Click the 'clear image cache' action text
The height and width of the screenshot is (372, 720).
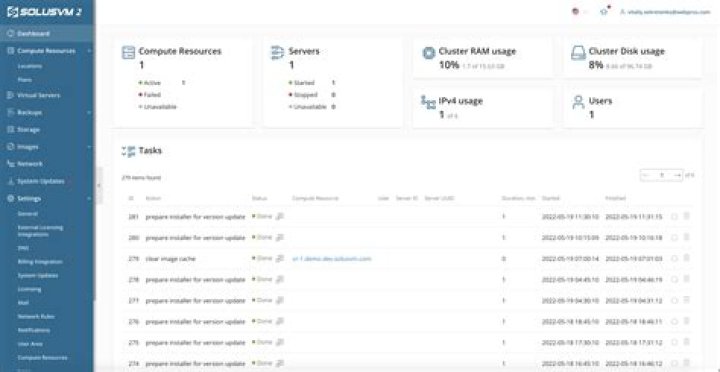(x=170, y=259)
